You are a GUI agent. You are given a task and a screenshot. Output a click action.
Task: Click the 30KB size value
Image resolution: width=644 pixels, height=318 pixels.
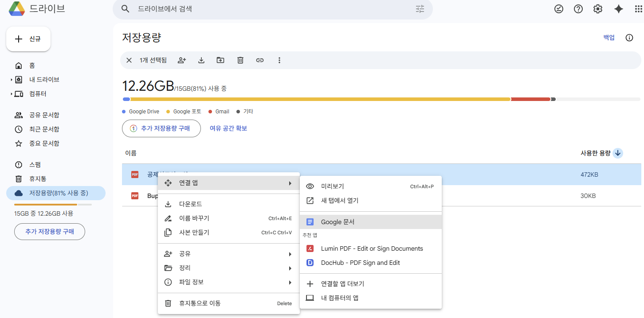(588, 196)
